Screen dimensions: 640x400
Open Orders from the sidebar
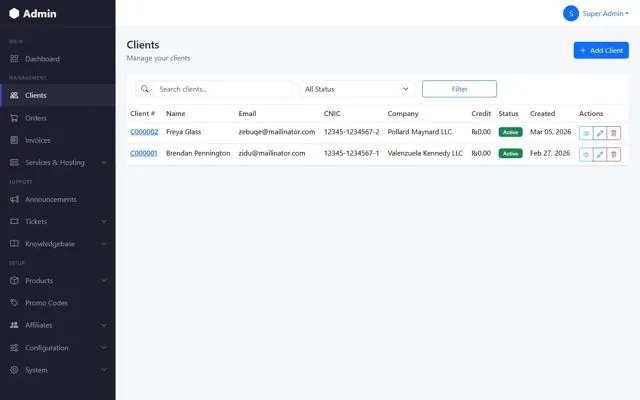coord(57,118)
